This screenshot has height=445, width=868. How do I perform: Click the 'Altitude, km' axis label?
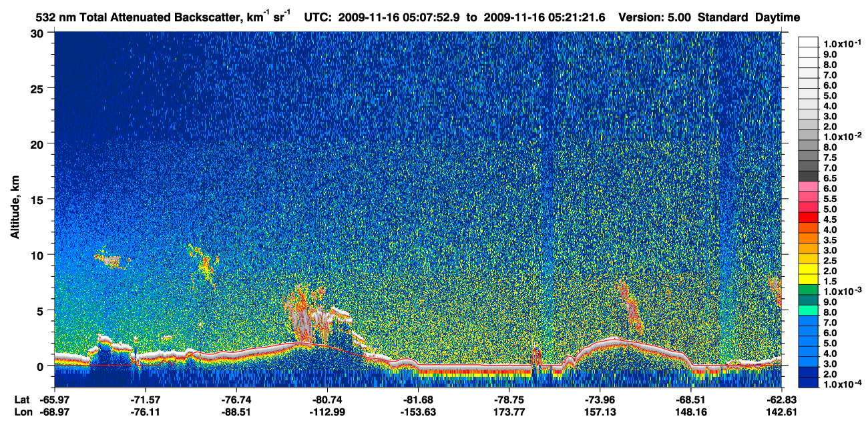(15, 208)
